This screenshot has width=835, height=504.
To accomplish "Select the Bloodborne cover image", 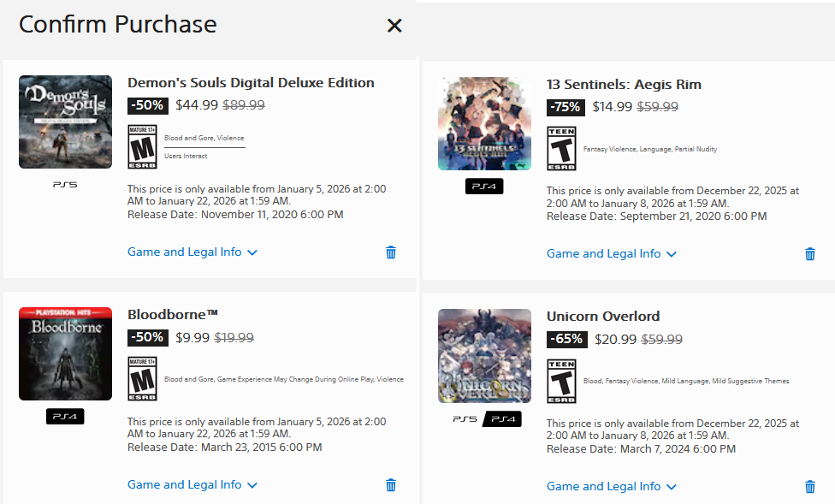I will pos(65,353).
